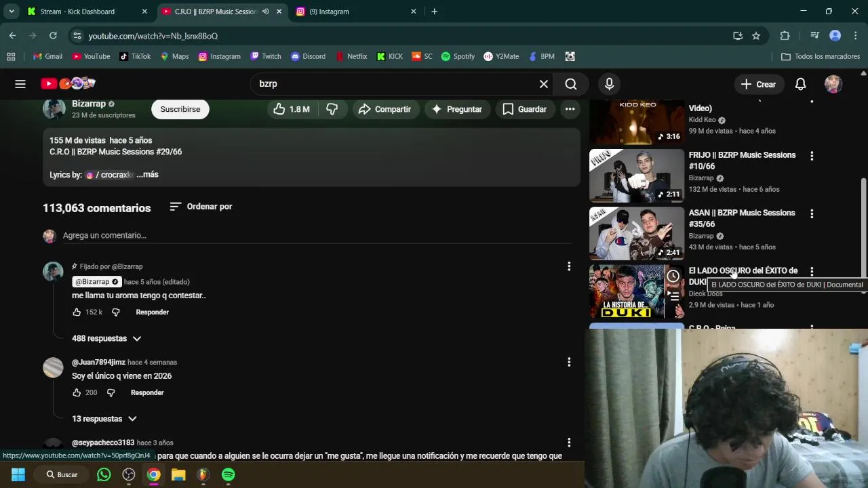Open the tab search dropdown arrow
This screenshot has height=488, width=868.
click(x=12, y=12)
